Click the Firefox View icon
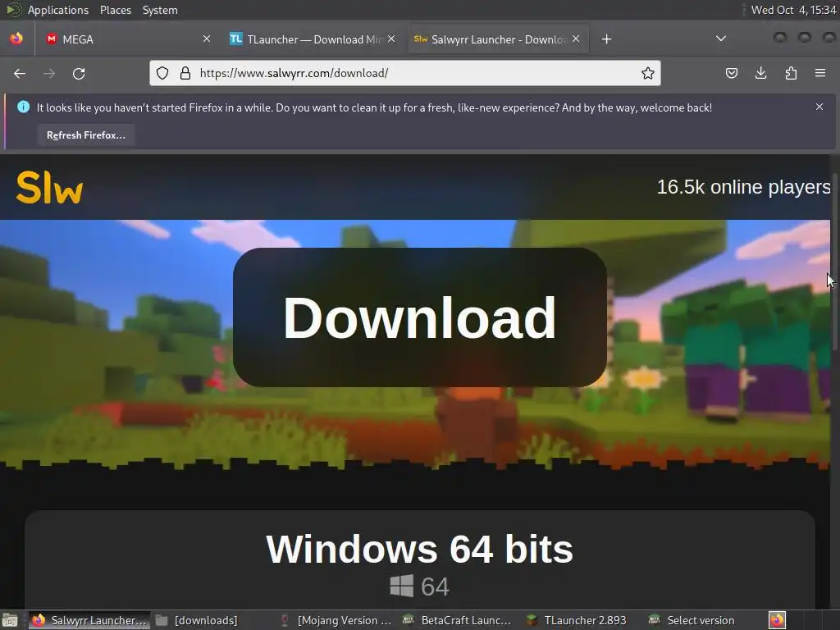The width and height of the screenshot is (840, 630). [16, 39]
